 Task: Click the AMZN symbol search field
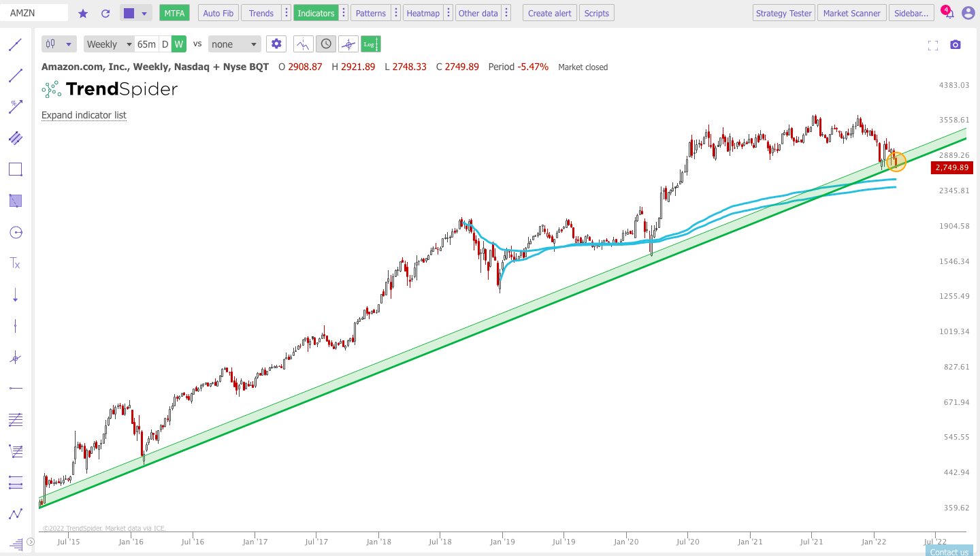(x=35, y=12)
